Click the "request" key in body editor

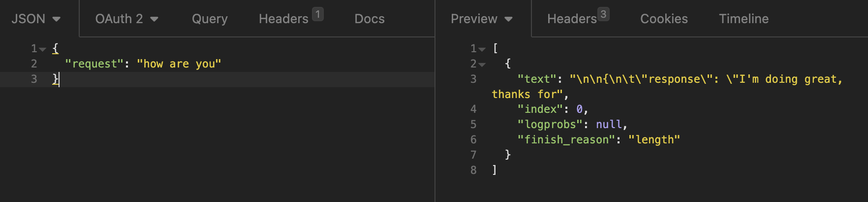tap(94, 64)
